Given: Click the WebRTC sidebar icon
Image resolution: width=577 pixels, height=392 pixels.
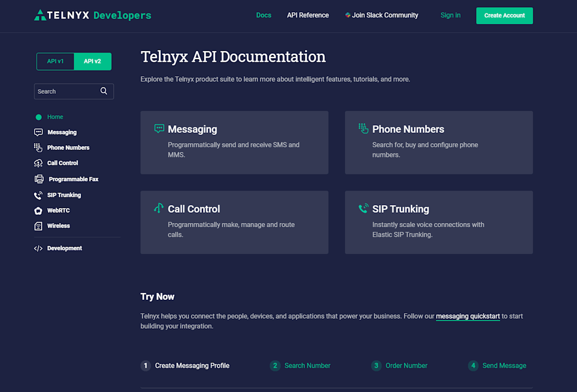Looking at the screenshot, I should (38, 211).
